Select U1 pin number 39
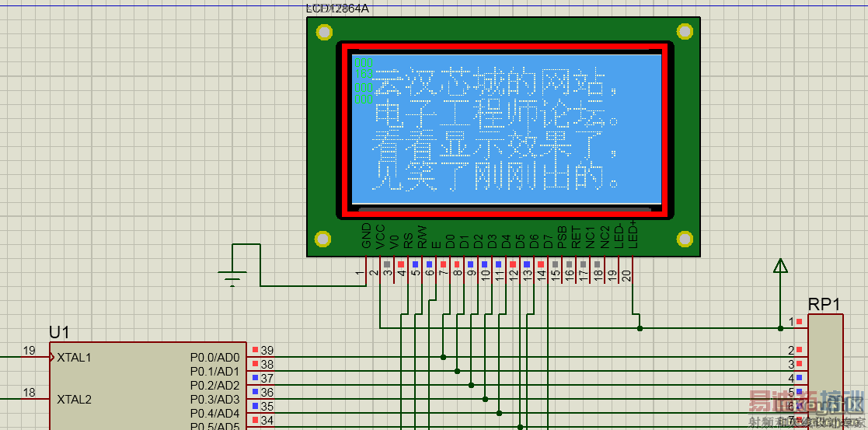 [x=267, y=350]
